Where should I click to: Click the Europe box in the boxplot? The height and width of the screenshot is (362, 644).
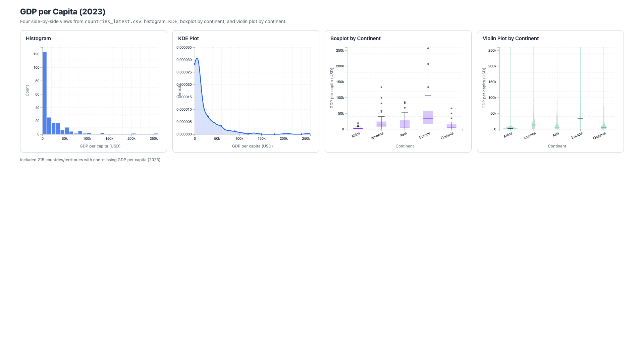pyautogui.click(x=428, y=117)
